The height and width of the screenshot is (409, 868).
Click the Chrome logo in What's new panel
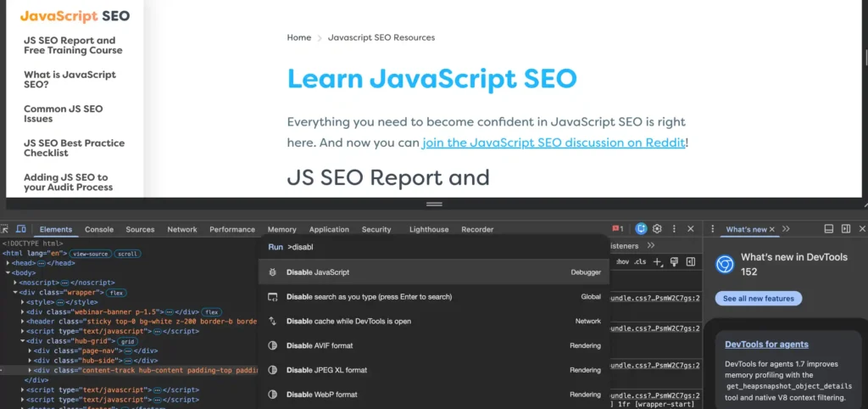coord(724,265)
